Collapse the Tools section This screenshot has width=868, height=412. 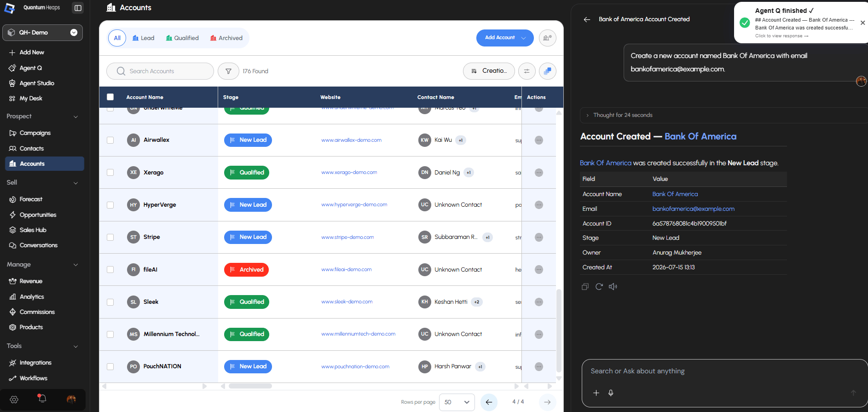(x=76, y=346)
